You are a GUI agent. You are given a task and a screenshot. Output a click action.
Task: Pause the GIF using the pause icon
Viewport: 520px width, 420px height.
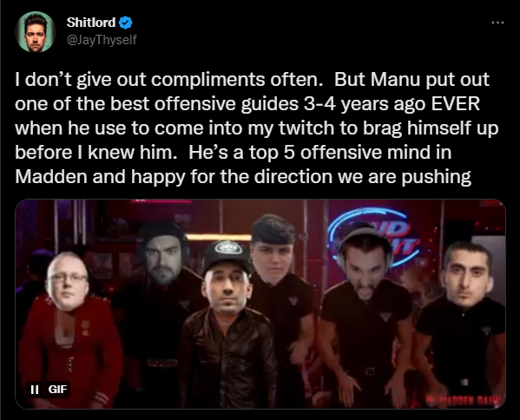[x=35, y=390]
